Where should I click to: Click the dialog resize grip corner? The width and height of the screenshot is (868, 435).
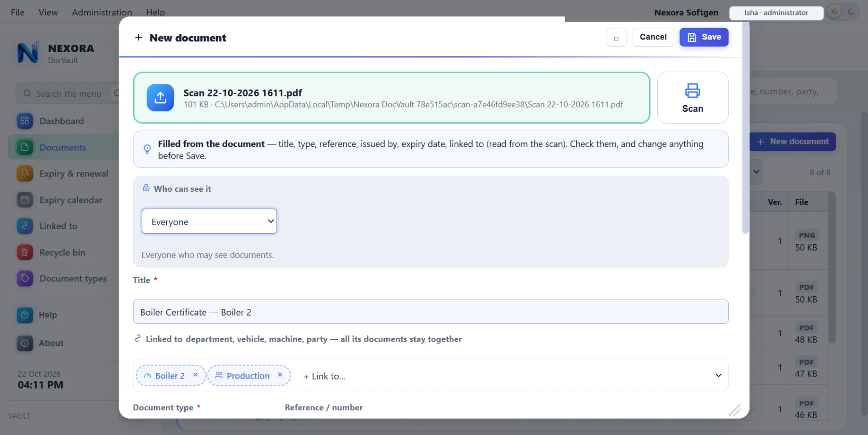tap(734, 410)
